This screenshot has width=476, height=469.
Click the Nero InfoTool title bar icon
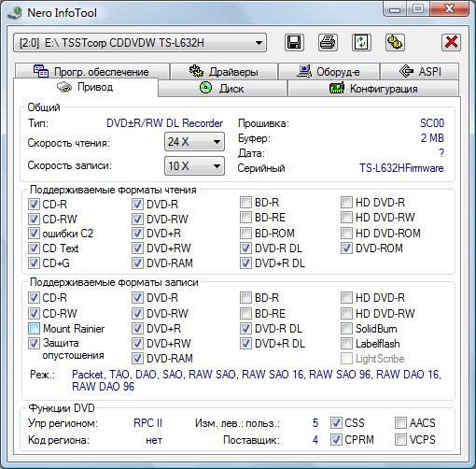14,13
